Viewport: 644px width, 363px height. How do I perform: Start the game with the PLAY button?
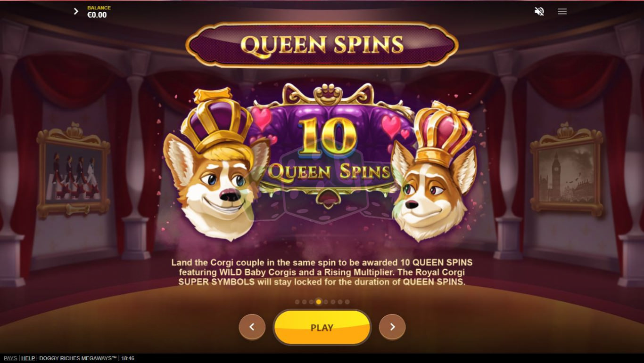tap(322, 327)
